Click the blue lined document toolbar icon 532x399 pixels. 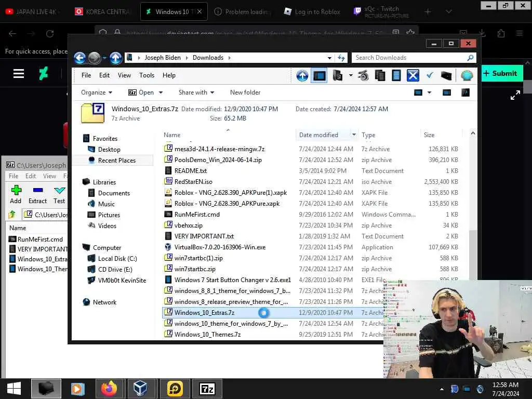(x=396, y=75)
